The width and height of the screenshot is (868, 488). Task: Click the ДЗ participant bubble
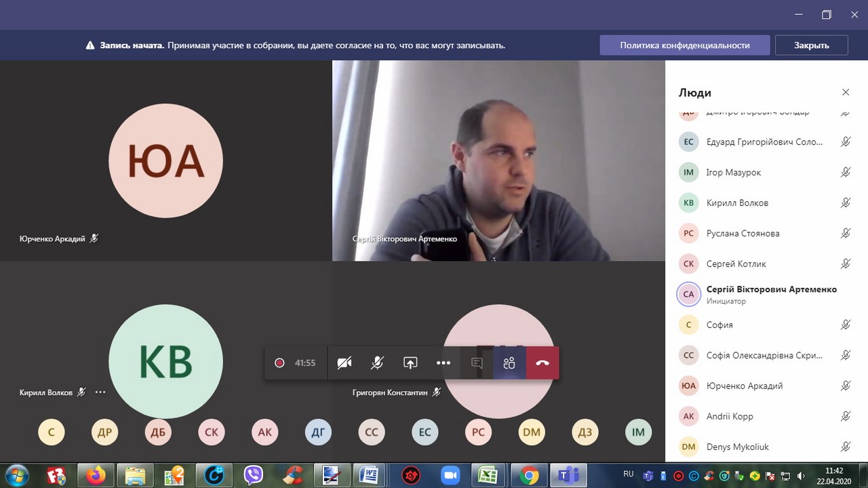pos(585,432)
